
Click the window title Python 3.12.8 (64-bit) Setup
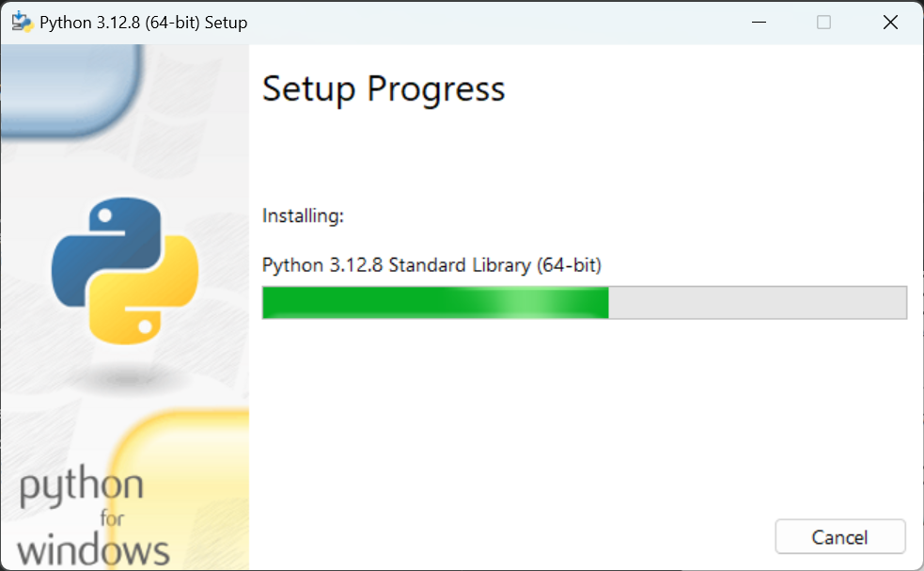click(143, 23)
